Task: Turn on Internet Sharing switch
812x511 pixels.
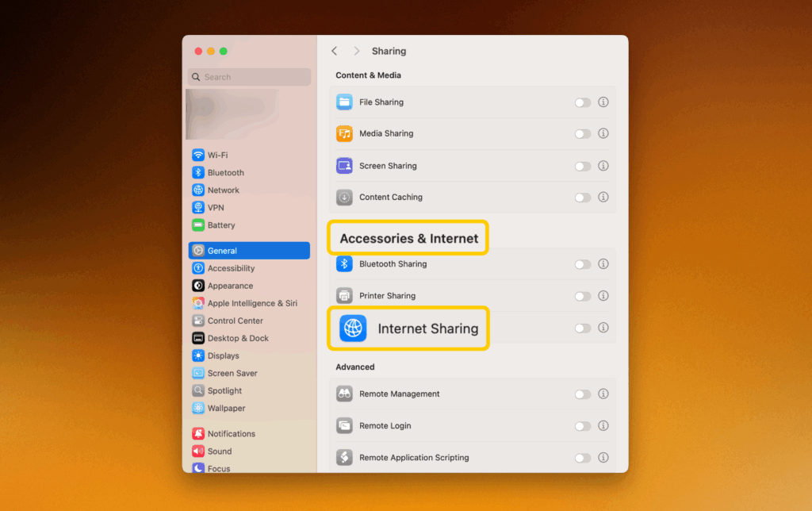Action: click(x=583, y=328)
